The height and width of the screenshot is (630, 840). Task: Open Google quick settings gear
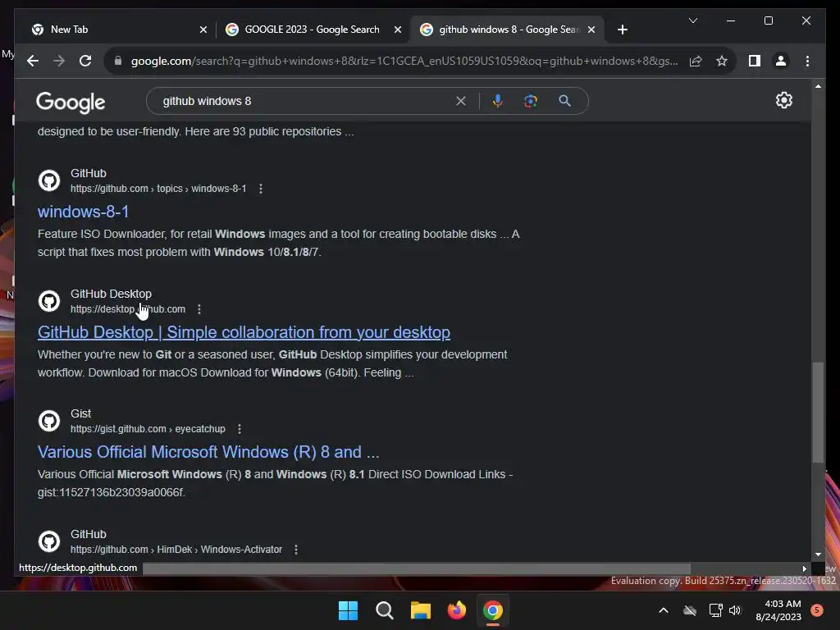783,100
